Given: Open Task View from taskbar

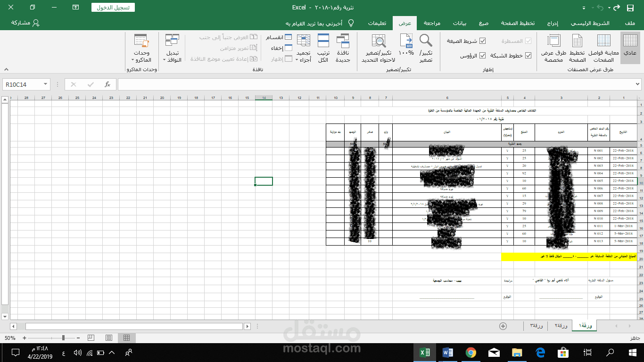Looking at the screenshot, I should point(587,352).
